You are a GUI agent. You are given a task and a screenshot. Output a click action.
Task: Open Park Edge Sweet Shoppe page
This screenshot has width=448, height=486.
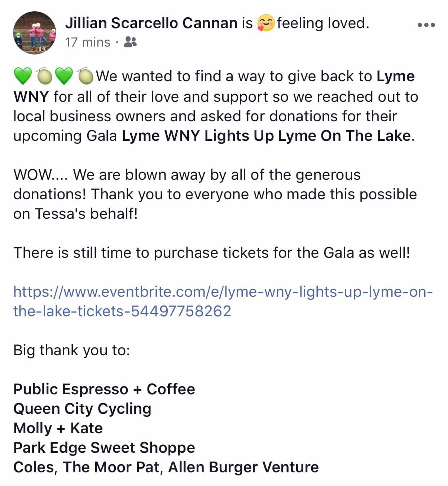[104, 448]
